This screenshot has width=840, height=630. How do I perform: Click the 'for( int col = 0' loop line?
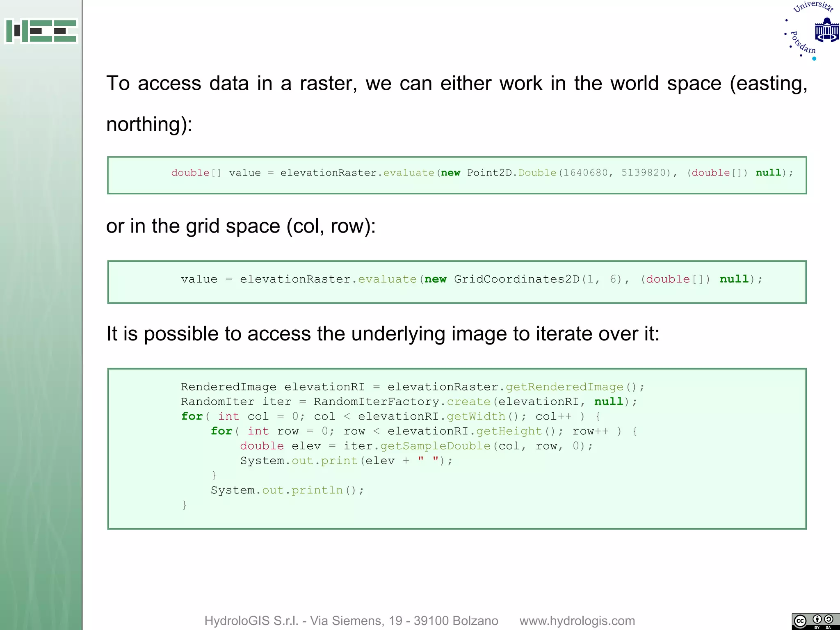click(x=391, y=416)
